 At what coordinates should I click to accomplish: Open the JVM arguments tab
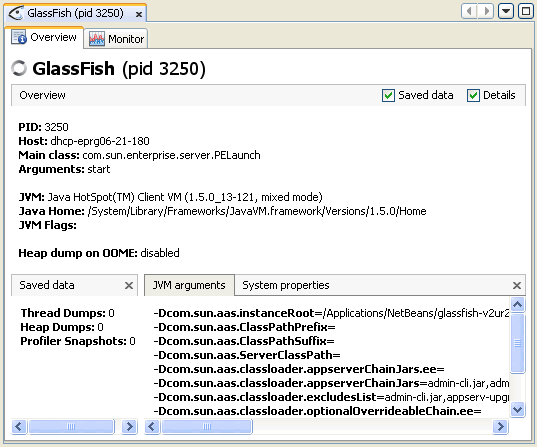pyautogui.click(x=189, y=285)
